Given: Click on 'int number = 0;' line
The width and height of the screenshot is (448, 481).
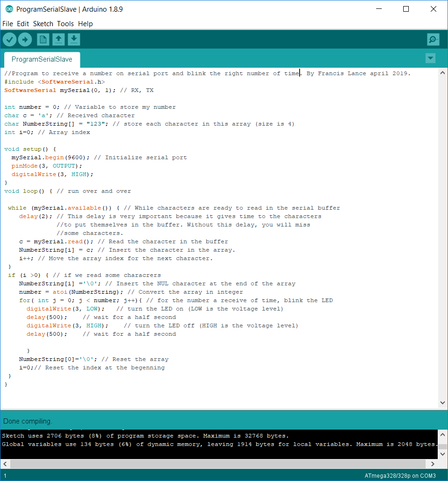Looking at the screenshot, I should [x=90, y=107].
